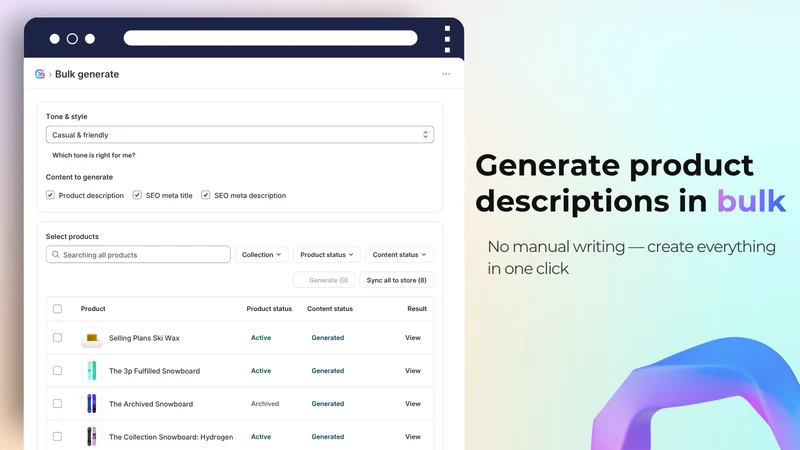Open the three-dot menu in Bulk generate header

(x=446, y=74)
